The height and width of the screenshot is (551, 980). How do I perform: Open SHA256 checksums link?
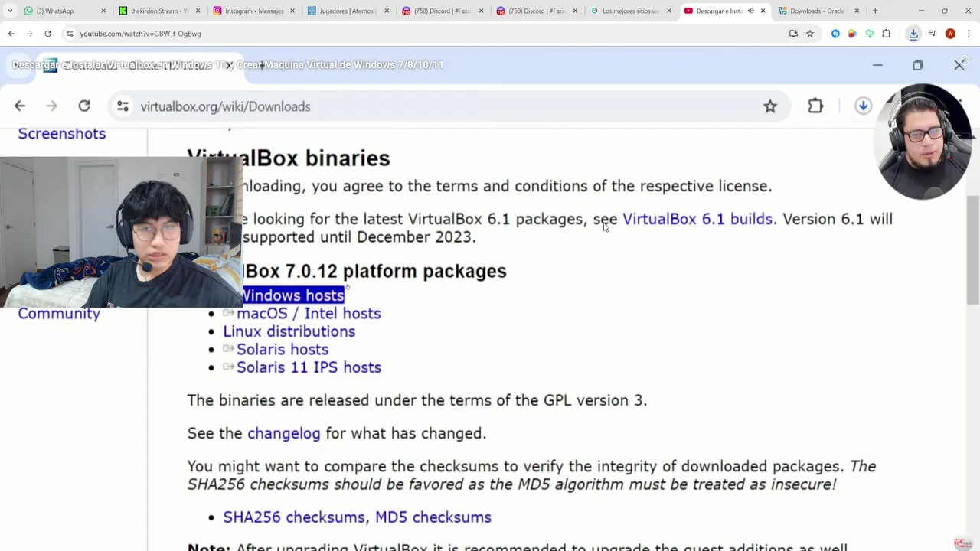(295, 517)
